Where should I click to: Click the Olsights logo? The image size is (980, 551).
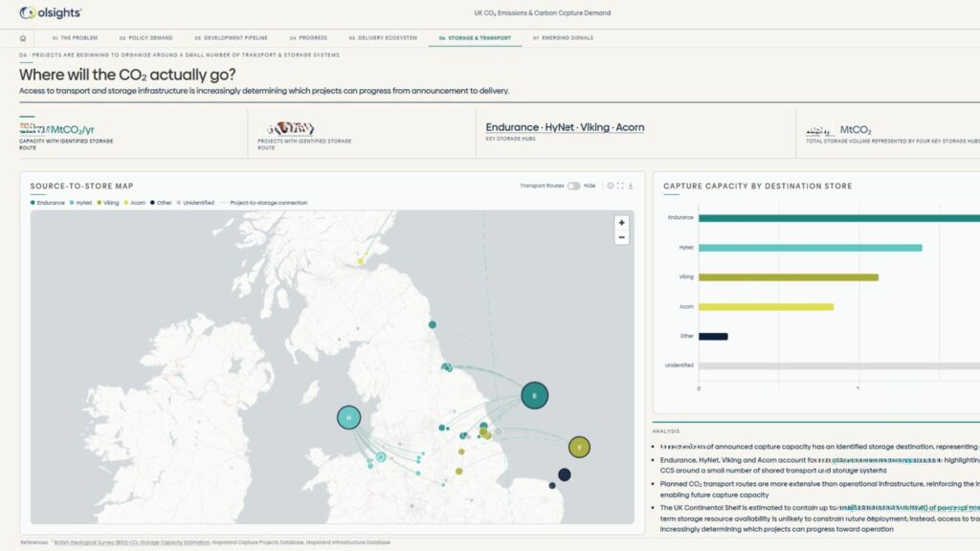(x=51, y=12)
